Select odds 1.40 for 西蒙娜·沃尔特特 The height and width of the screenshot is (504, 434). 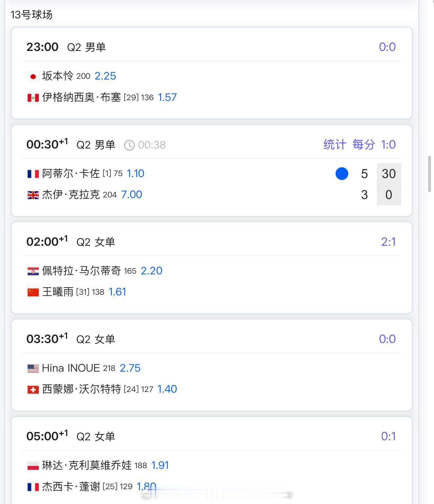(x=167, y=389)
